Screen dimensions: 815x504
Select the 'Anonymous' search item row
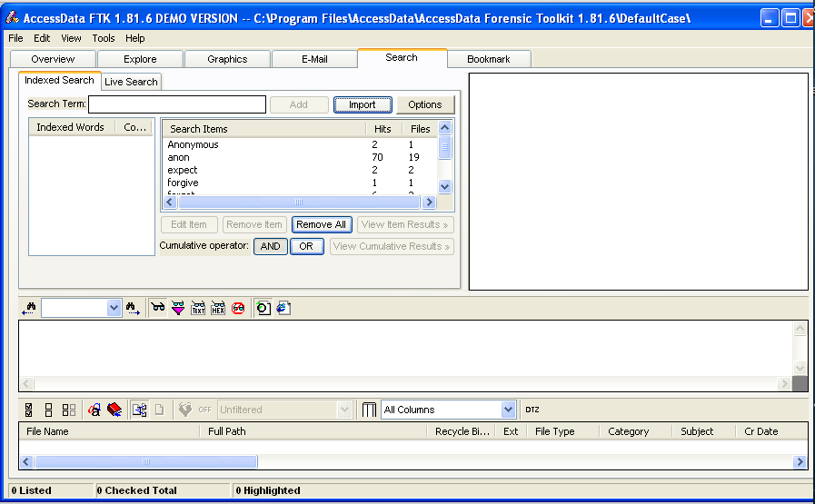(x=300, y=145)
